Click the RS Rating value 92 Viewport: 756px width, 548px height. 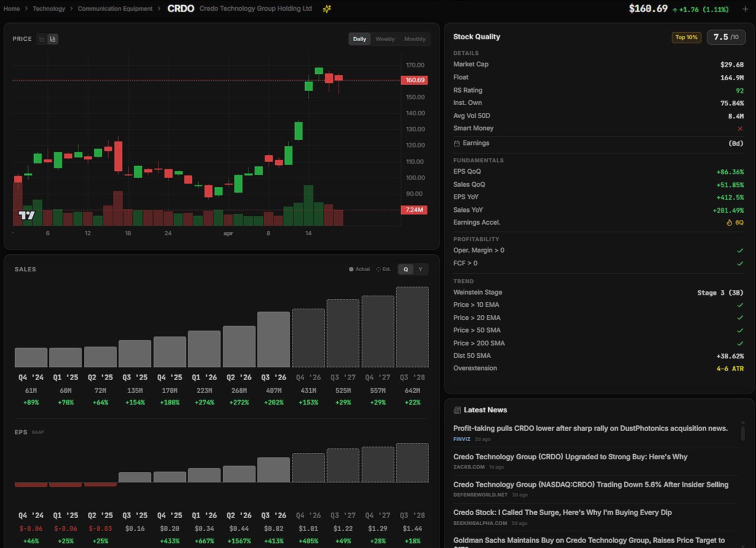point(739,91)
